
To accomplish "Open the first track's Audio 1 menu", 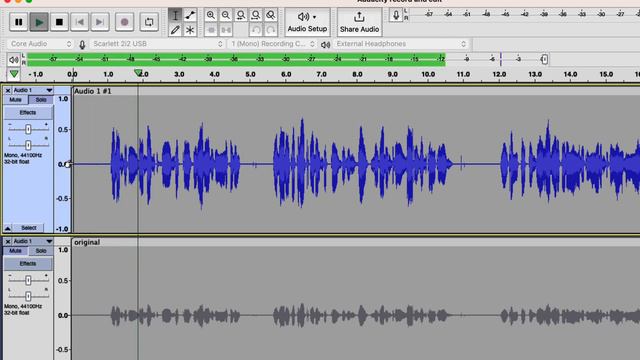I will 33,90.
